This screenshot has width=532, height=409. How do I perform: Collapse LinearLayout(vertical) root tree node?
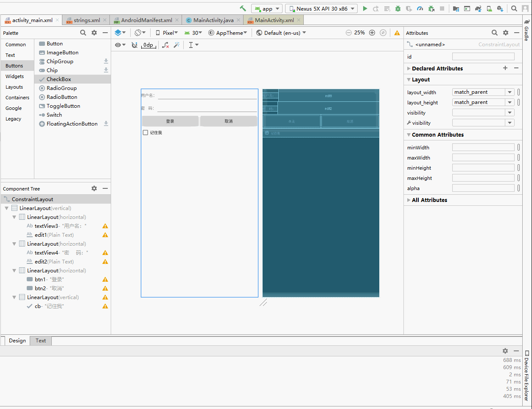point(7,208)
